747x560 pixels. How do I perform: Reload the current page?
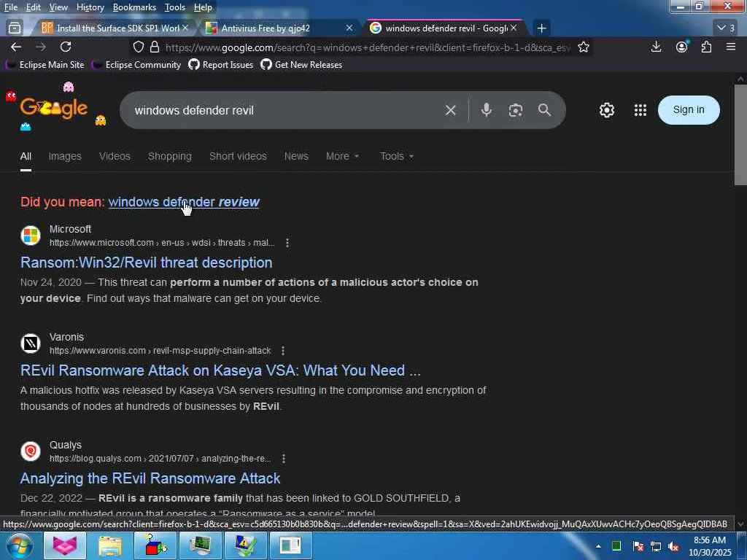(x=66, y=47)
